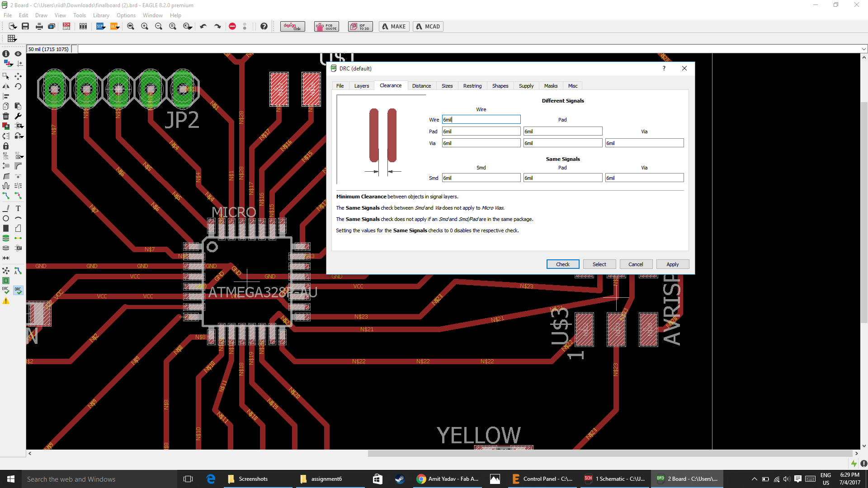The width and height of the screenshot is (868, 488).
Task: Click the Via-to-Via clearance field
Action: pyautogui.click(x=644, y=143)
